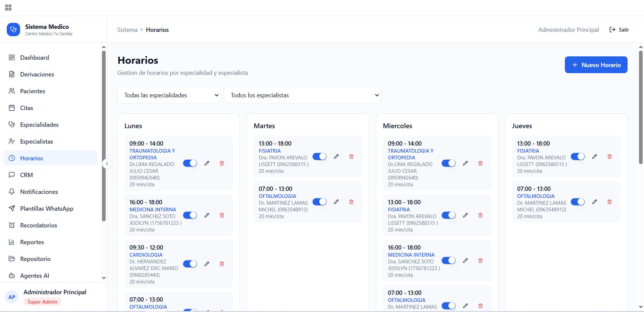Click the edit pencil for Lunes Cardiologia schedule

207,264
